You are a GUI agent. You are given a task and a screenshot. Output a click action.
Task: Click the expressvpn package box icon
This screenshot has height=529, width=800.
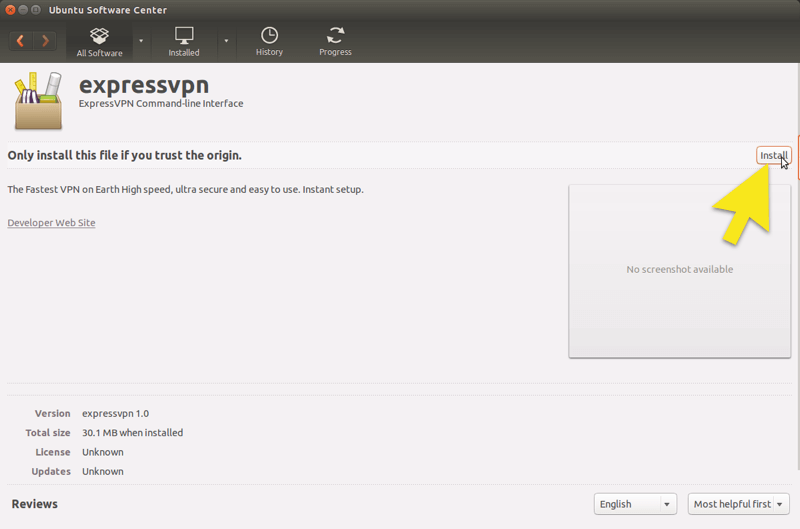38,101
